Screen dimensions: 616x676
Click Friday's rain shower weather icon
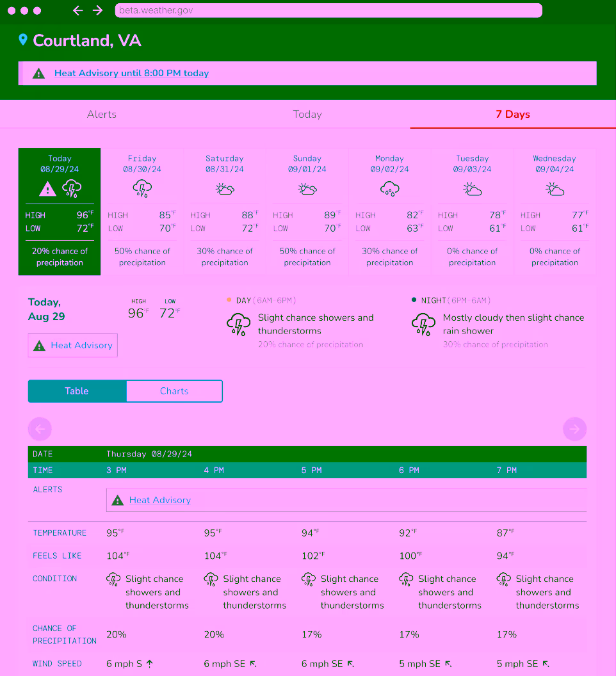(142, 189)
